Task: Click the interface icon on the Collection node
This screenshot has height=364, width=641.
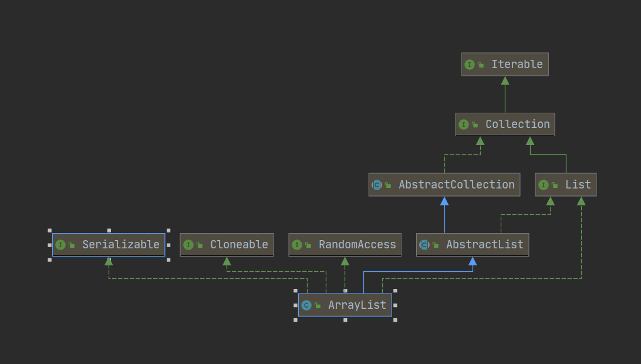Action: tap(463, 124)
